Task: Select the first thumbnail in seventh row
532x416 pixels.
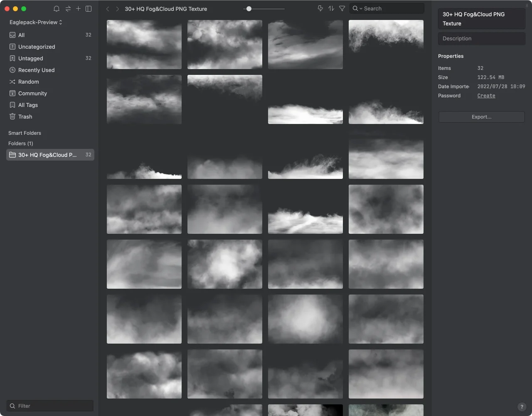Action: point(144,374)
